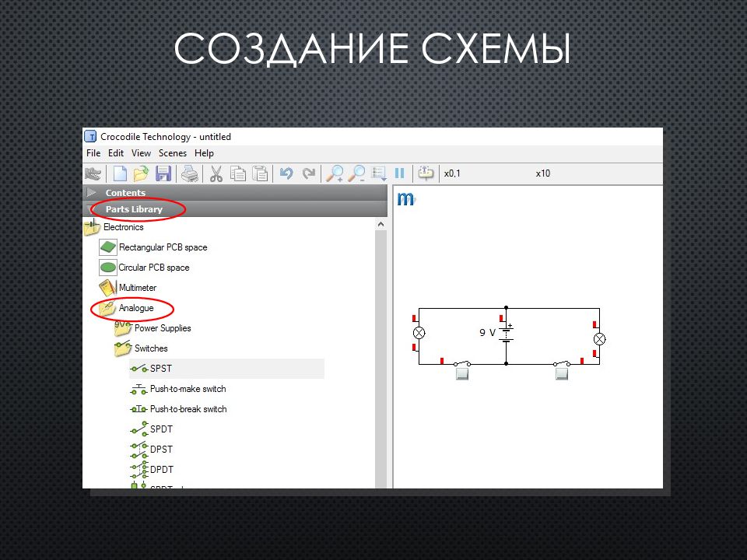Open the Scenes menu
This screenshot has width=747, height=560.
point(172,153)
